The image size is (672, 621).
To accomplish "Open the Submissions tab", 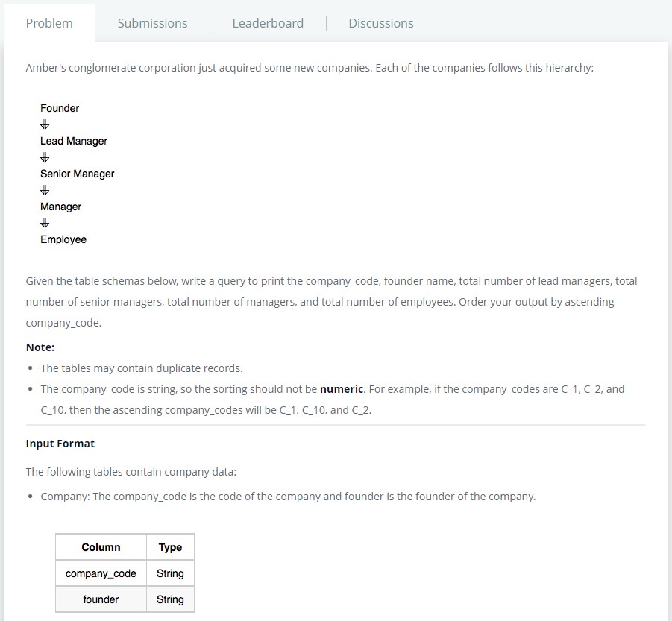I will point(152,23).
